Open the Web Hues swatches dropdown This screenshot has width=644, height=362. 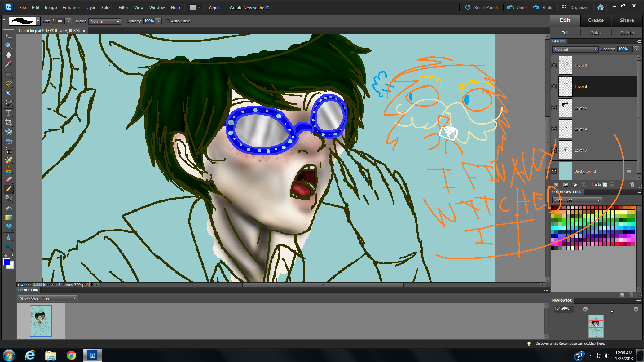click(x=577, y=200)
